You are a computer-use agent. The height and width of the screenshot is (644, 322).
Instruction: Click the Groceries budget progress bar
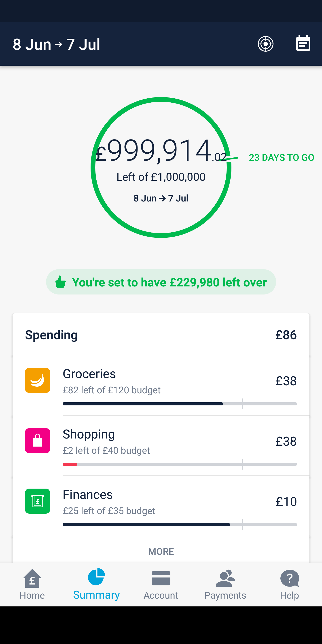[180, 404]
